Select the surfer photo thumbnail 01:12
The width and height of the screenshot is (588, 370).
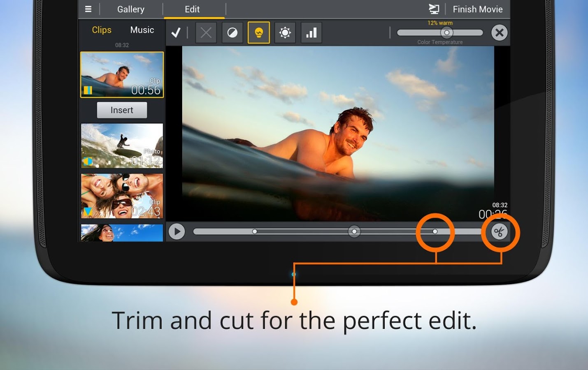pos(122,146)
